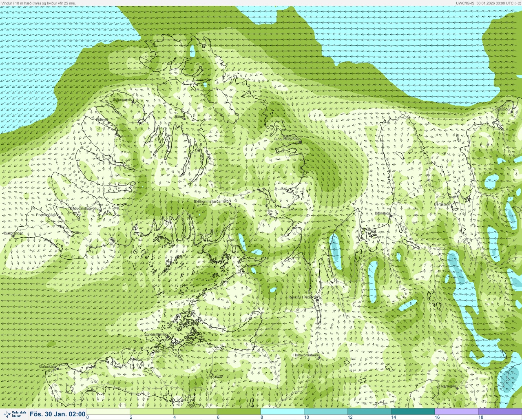Click the Blönduós station label
The height and width of the screenshot is (420, 522).
[x=383, y=213]
